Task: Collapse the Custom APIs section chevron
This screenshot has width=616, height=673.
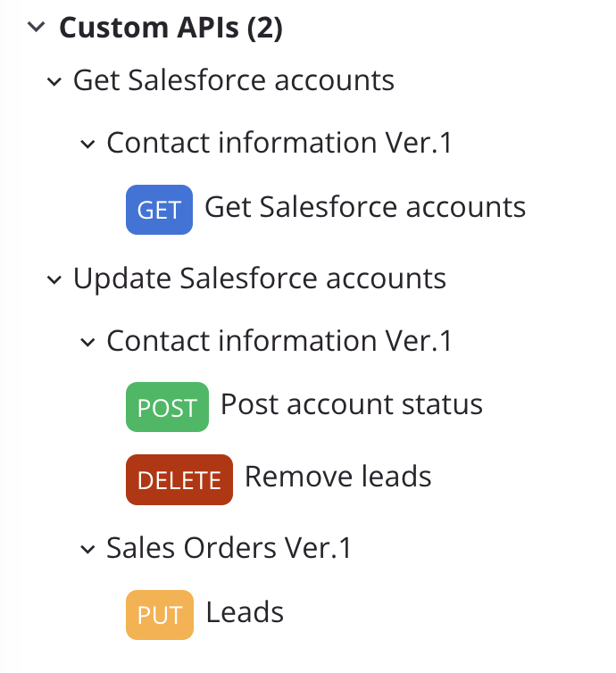Action: tap(36, 28)
